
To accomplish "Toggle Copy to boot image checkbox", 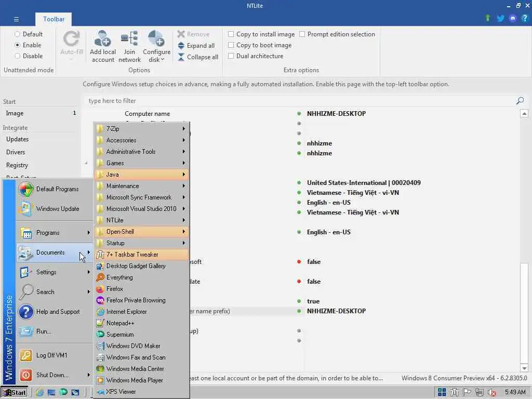I will (231, 45).
